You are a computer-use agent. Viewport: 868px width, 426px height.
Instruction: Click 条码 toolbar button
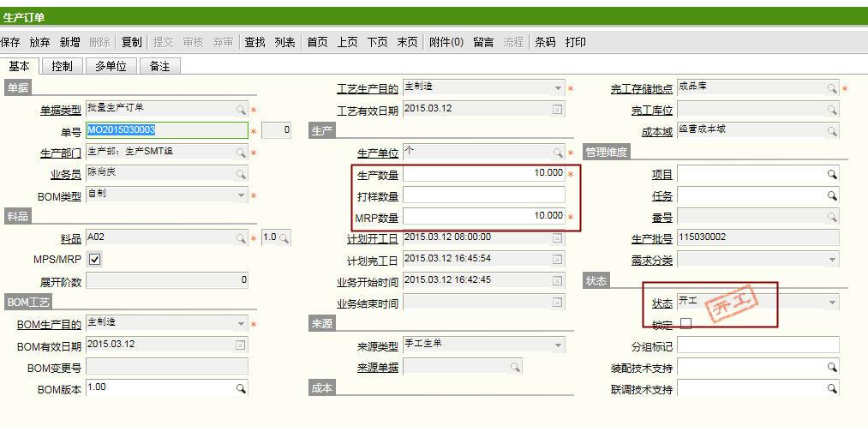pyautogui.click(x=545, y=42)
